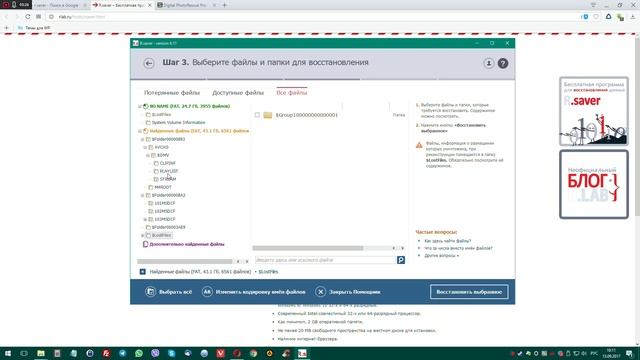This screenshot has width=640, height=360.
Task: Switch to Потерянные файлы tab
Action: tap(172, 93)
